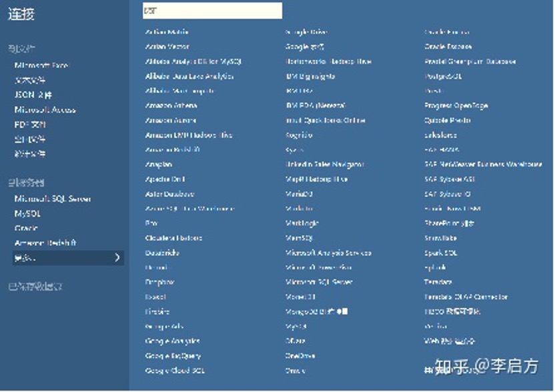Image resolution: width=555 pixels, height=392 pixels.
Task: Connect to OneDrive
Action: (300, 356)
